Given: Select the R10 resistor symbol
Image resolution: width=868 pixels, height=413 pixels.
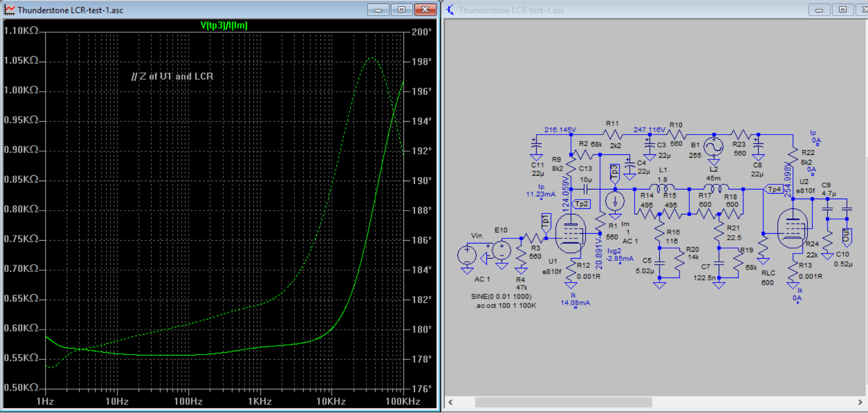Looking at the screenshot, I should click(x=676, y=135).
